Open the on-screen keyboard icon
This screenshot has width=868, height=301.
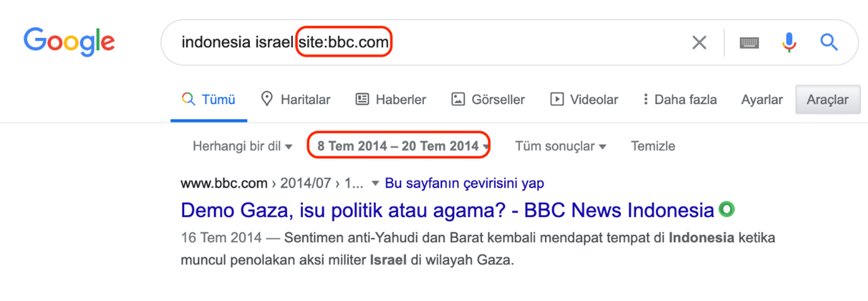(749, 42)
